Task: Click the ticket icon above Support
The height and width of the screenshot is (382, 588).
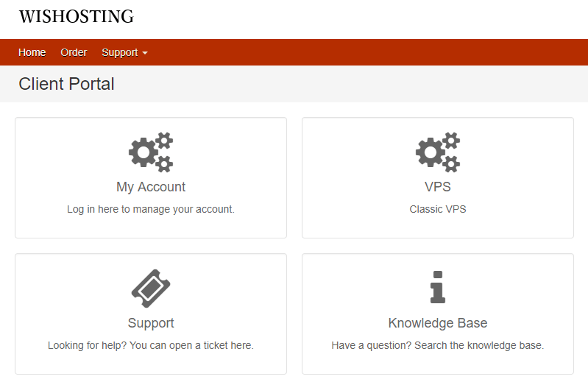Action: pos(151,289)
